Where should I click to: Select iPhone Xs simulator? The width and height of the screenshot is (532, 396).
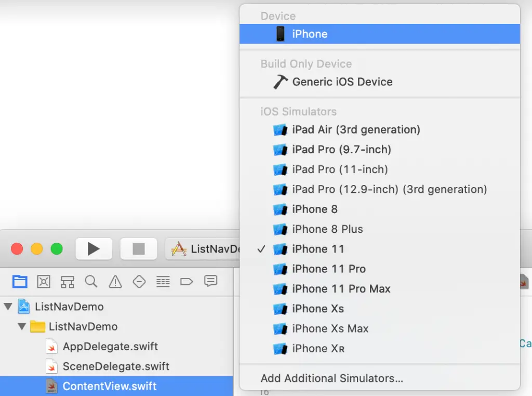380,309
